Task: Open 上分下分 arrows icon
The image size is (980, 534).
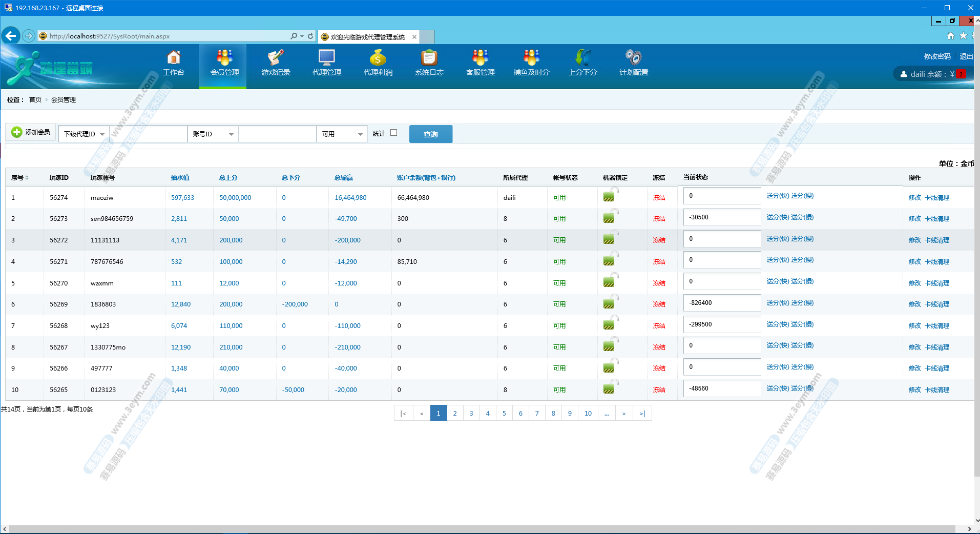Action: (x=582, y=57)
